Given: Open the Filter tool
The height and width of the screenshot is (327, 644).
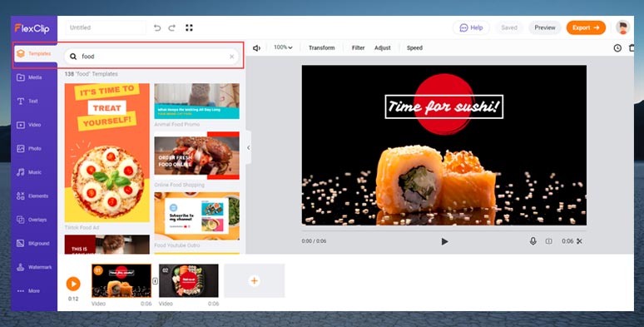Looking at the screenshot, I should coord(358,47).
